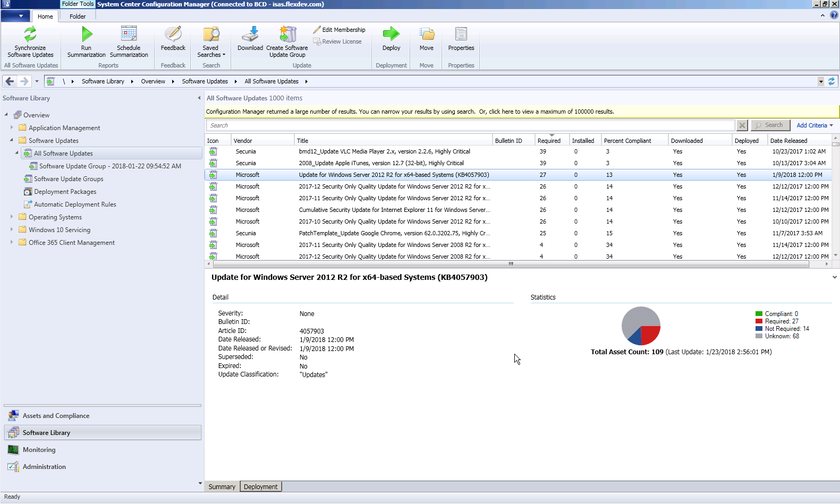
Task: Click Synchronize Software Updates icon
Action: [30, 35]
